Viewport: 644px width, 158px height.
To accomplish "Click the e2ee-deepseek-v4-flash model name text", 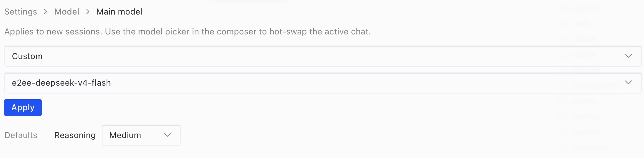I will (x=61, y=83).
